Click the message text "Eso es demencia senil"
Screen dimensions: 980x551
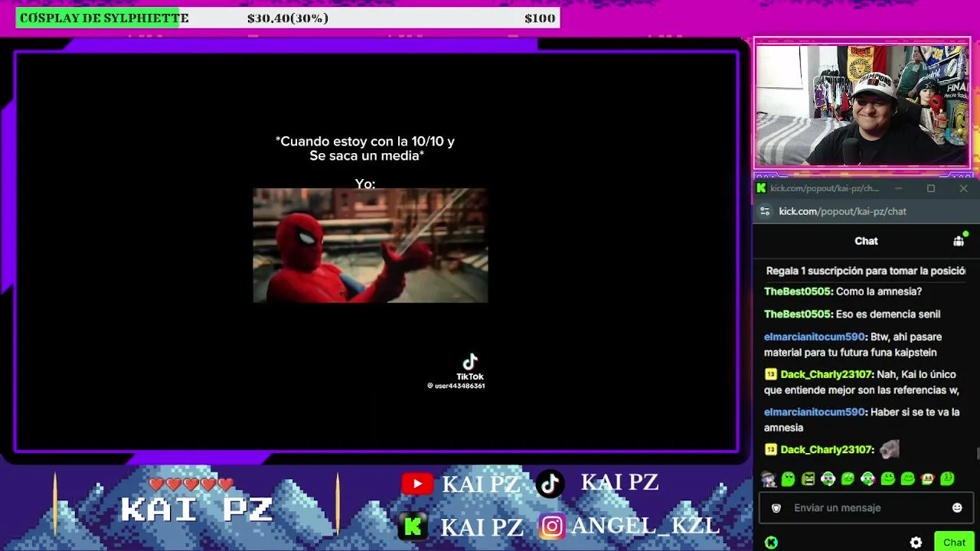pos(888,315)
